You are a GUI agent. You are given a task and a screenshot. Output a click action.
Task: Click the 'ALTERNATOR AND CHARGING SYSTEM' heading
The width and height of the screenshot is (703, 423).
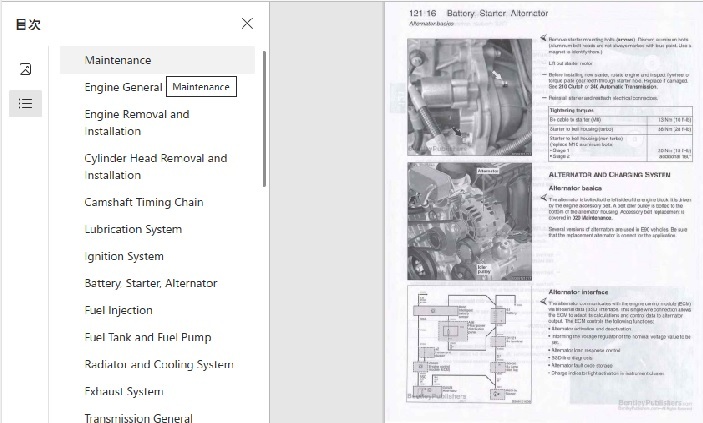[609, 174]
